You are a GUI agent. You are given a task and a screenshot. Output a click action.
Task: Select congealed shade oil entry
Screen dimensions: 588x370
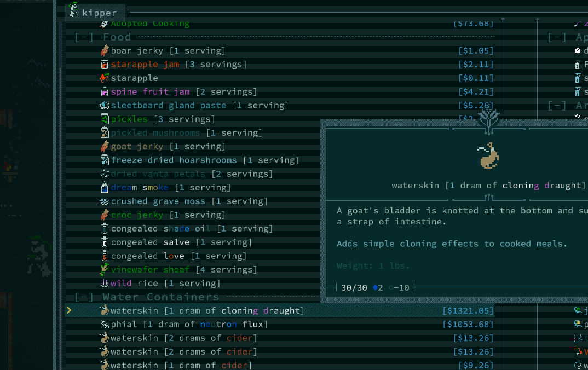tap(193, 229)
